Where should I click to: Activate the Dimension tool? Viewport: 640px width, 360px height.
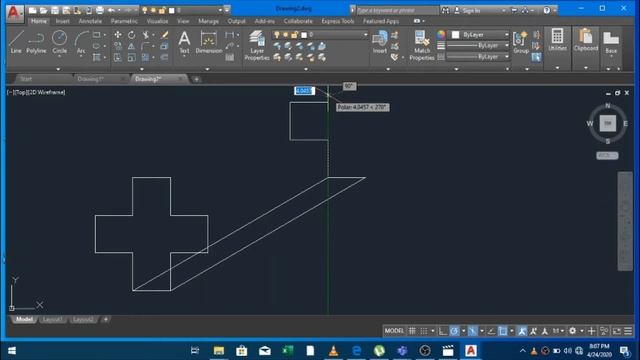tap(209, 42)
